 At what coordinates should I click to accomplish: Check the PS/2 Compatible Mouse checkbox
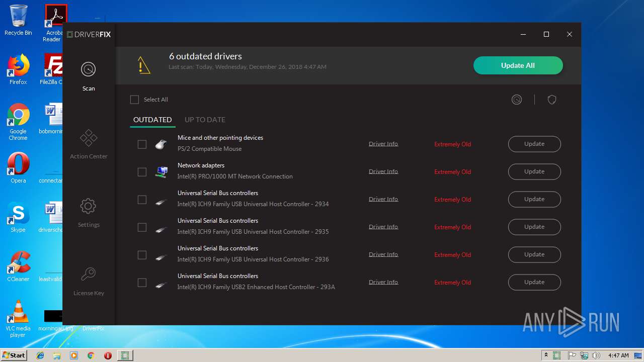[x=142, y=144]
